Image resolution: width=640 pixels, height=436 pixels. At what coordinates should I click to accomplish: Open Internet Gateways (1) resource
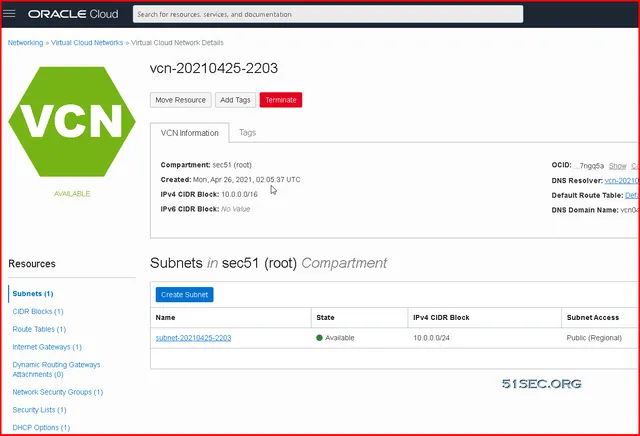(x=47, y=347)
